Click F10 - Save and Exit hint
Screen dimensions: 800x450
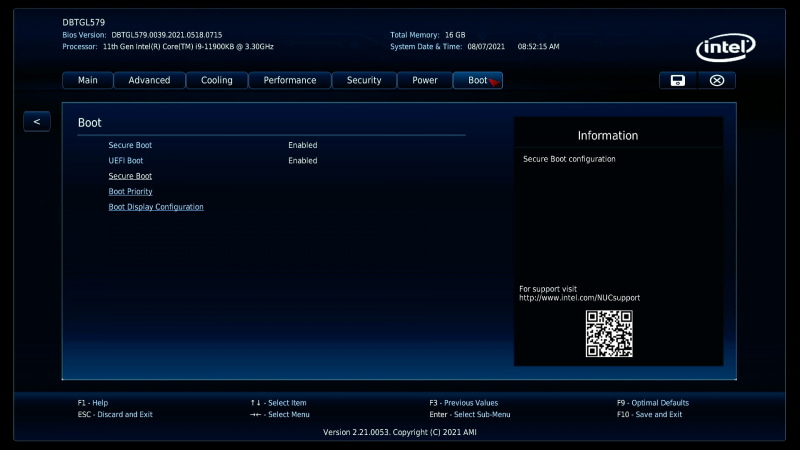649,414
